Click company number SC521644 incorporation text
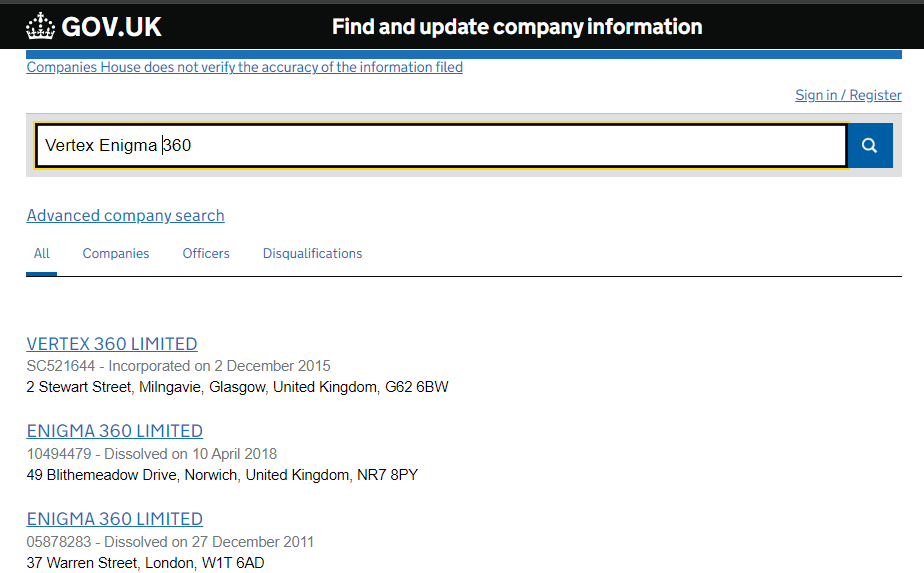924x573 pixels. click(178, 366)
